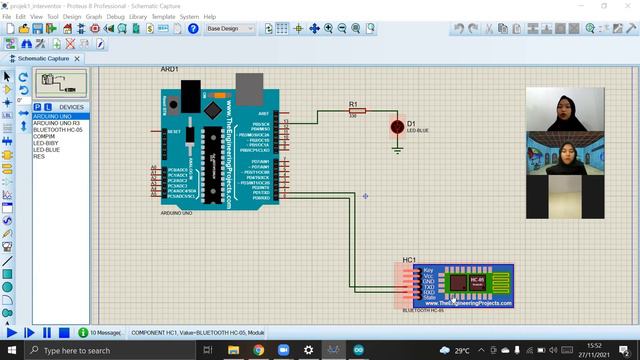The width and height of the screenshot is (640, 360).
Task: Rotate clockwise using the curved arrow icon
Action: tap(23, 77)
